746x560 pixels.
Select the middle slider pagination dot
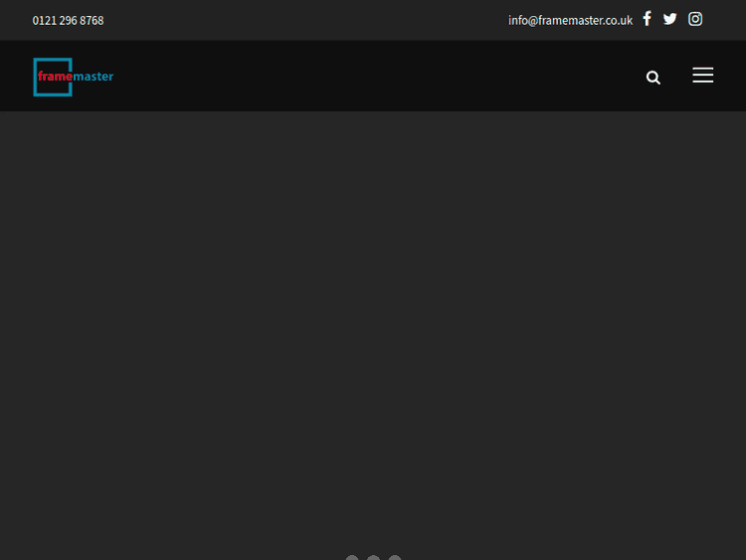tap(373, 558)
